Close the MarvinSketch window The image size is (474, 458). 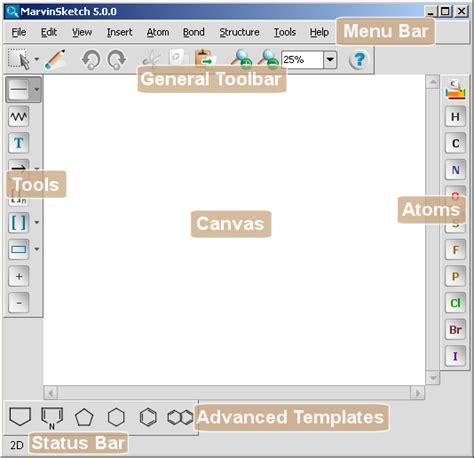pos(461,11)
